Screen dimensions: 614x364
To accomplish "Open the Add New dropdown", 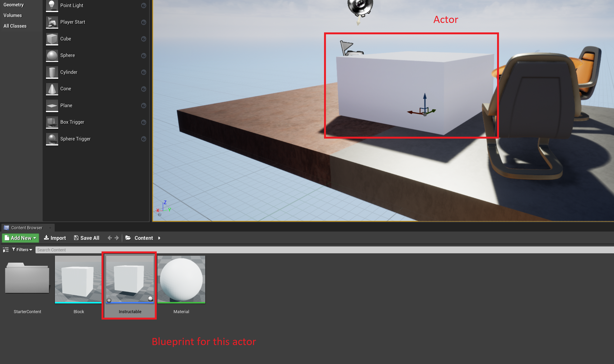I will [20, 238].
